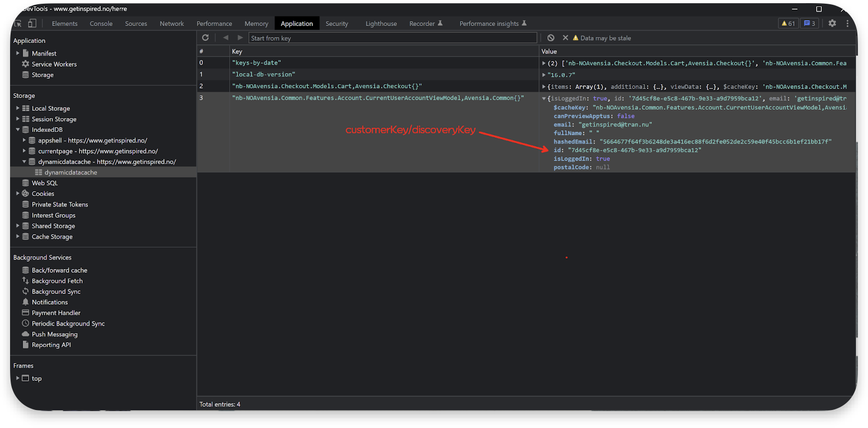This screenshot has height=428, width=868.
Task: Switch to the Network tab
Action: (x=172, y=23)
